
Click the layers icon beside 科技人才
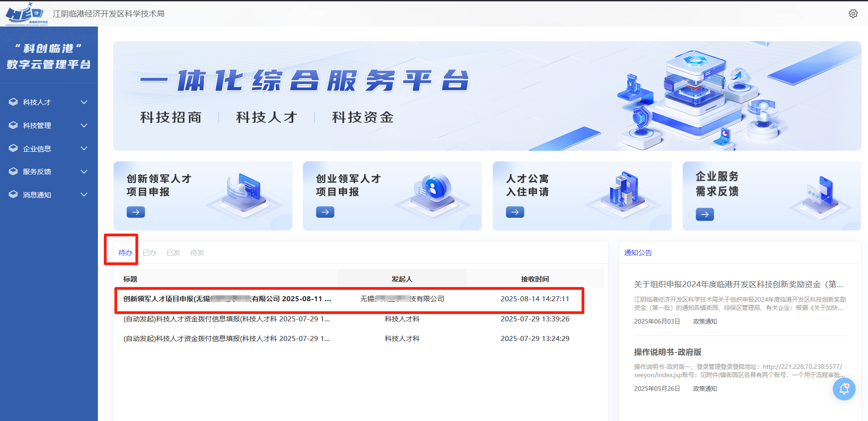13,102
